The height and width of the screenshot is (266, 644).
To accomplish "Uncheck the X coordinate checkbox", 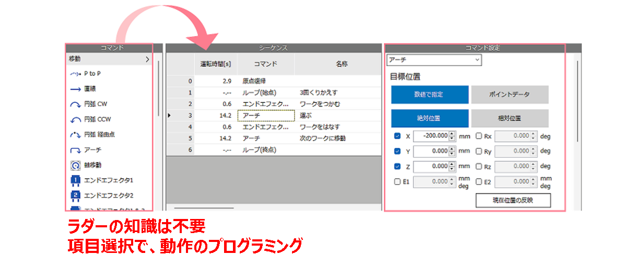I will click(397, 136).
